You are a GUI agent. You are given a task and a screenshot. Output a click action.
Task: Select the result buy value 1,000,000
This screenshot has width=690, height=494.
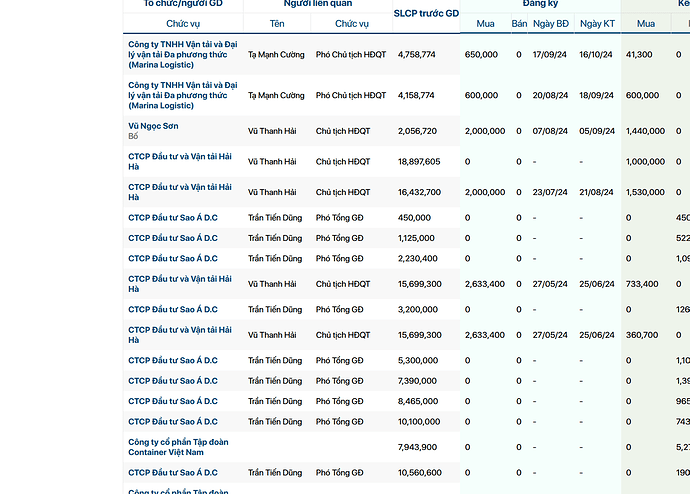tap(645, 162)
